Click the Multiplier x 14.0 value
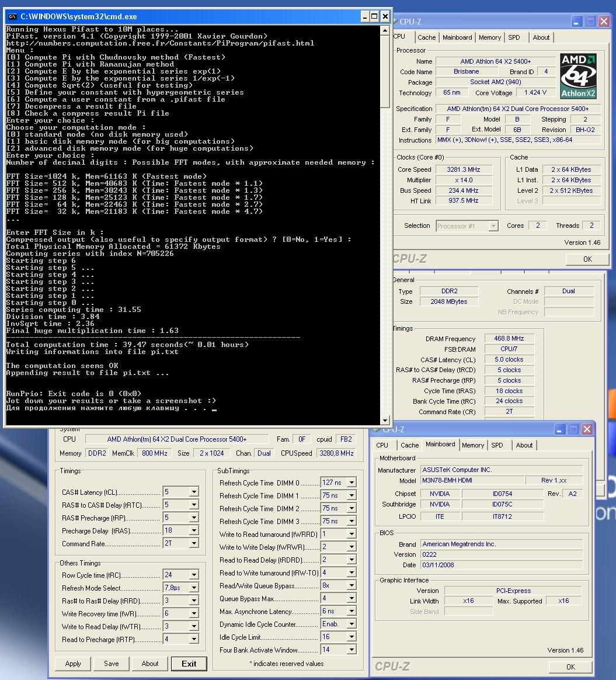 click(464, 180)
